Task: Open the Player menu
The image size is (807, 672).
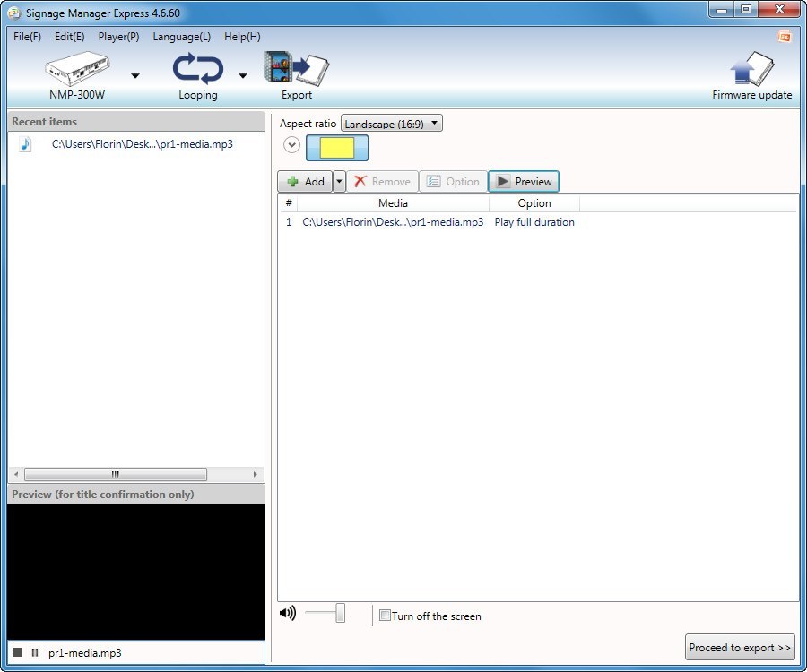Action: [117, 37]
